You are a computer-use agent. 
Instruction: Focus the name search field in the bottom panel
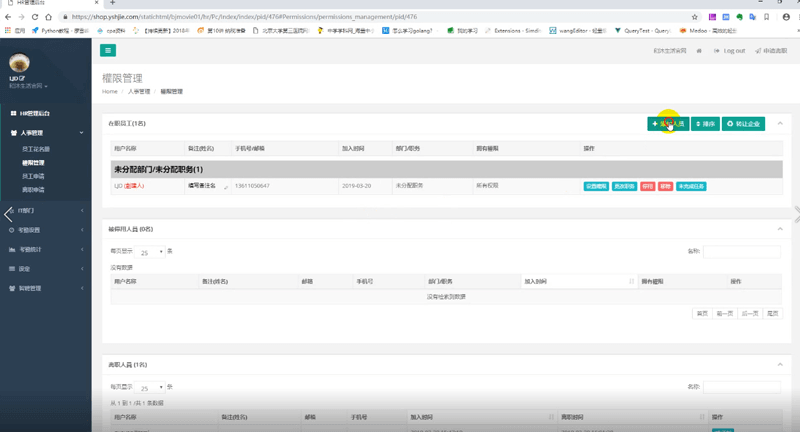[x=741, y=387]
